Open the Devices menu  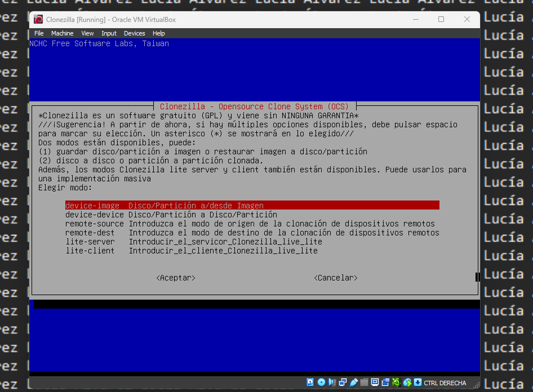(135, 33)
